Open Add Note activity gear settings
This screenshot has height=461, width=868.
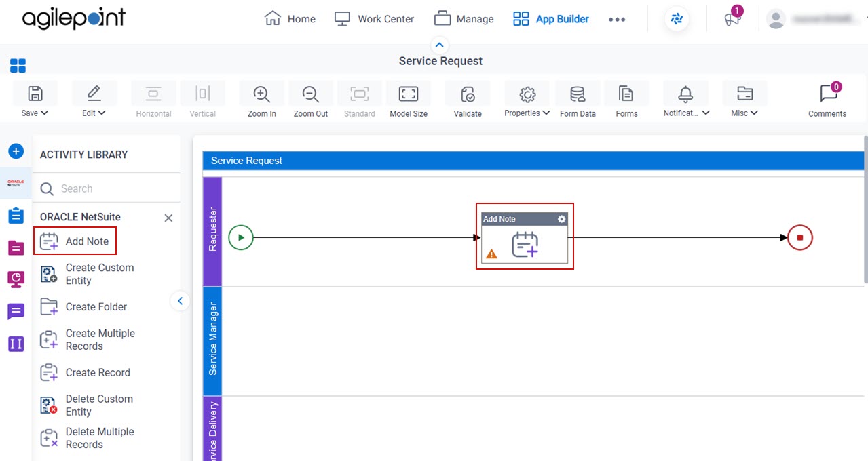[x=561, y=219]
